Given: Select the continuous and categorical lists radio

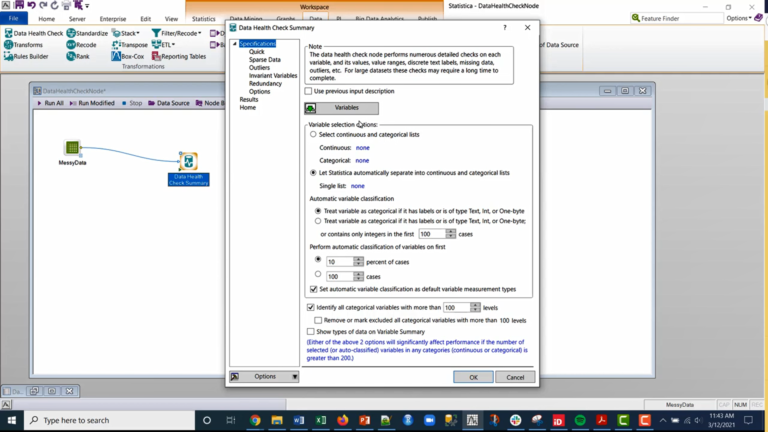Looking at the screenshot, I should (x=313, y=134).
